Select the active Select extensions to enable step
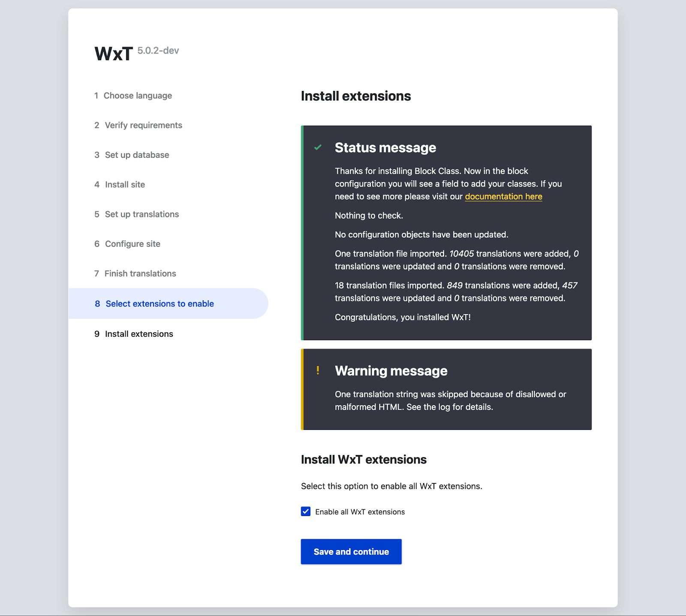Viewport: 686px width, 616px height. click(159, 304)
